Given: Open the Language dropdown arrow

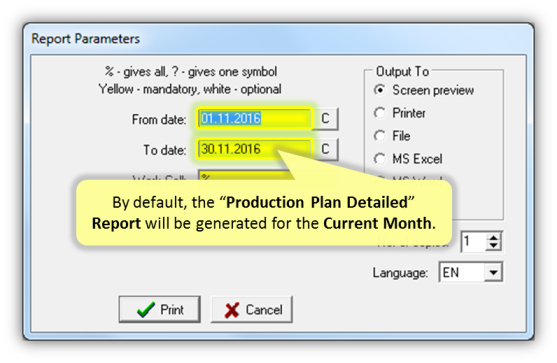Looking at the screenshot, I should click(x=493, y=272).
